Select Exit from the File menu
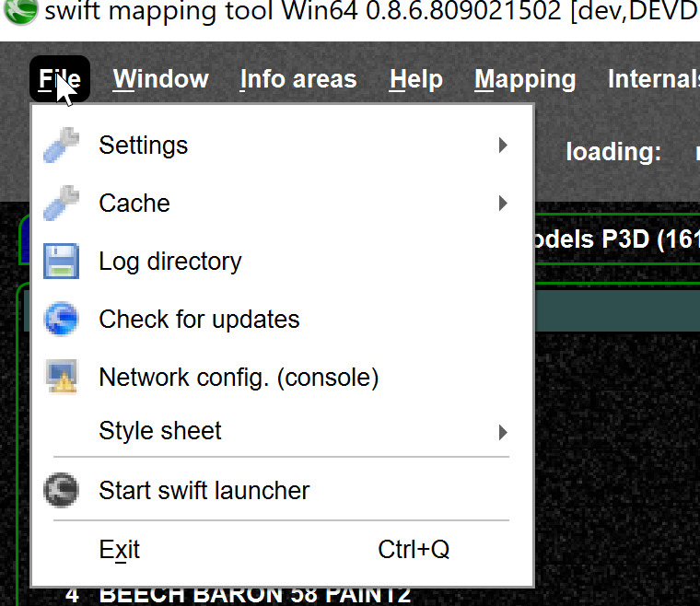 coord(282,549)
